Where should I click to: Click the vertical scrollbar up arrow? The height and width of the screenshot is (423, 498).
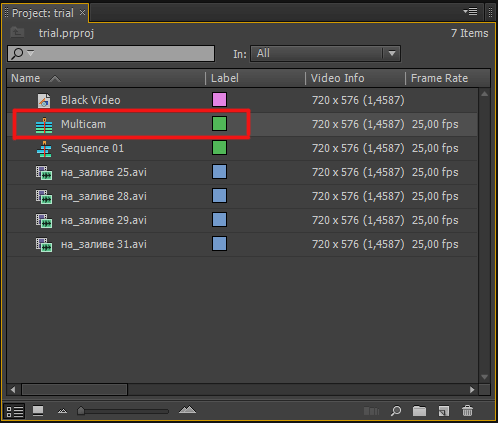[484, 94]
